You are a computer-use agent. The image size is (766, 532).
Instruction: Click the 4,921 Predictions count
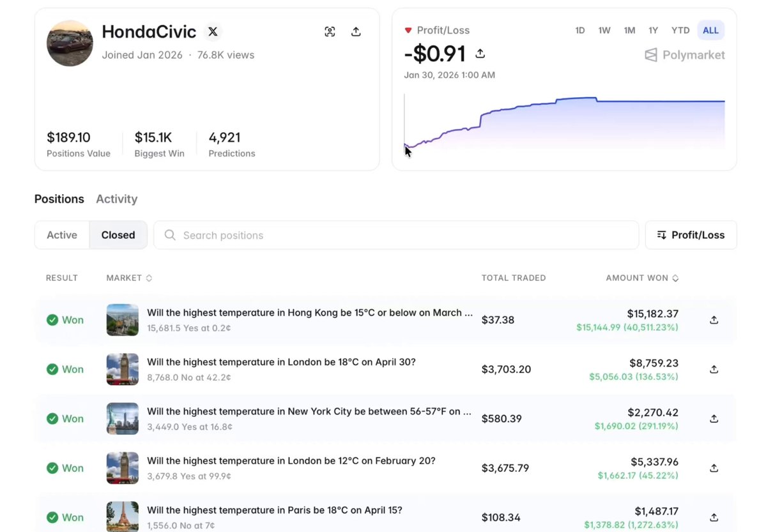coord(224,137)
